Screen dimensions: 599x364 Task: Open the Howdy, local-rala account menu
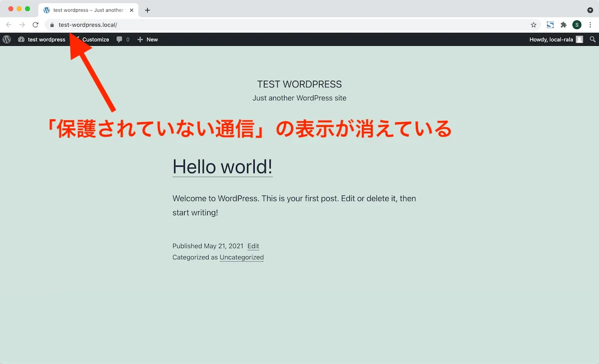[556, 39]
